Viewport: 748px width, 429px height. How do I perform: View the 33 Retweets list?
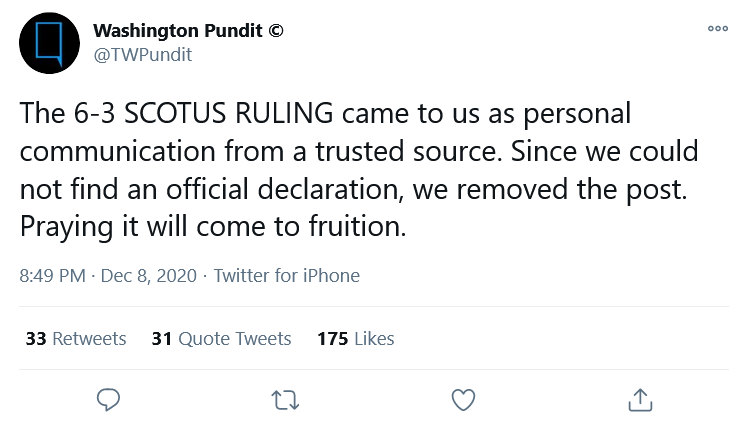click(76, 339)
